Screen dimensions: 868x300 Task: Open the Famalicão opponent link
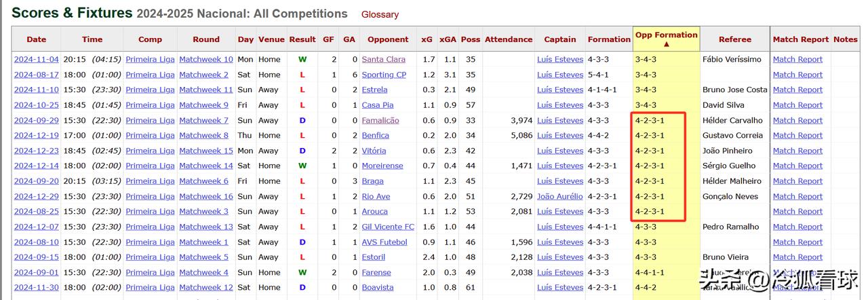(x=380, y=120)
